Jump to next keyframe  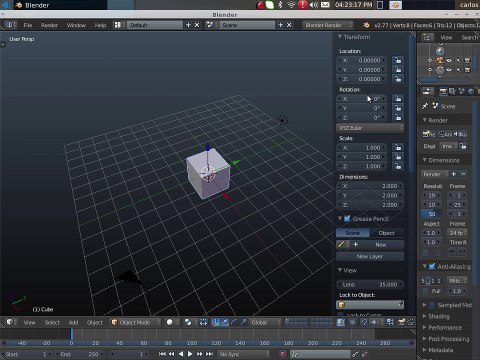[x=199, y=354]
